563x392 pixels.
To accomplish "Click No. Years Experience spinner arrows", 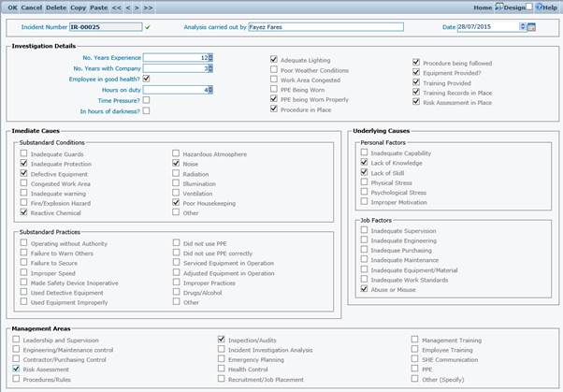I will 210,58.
